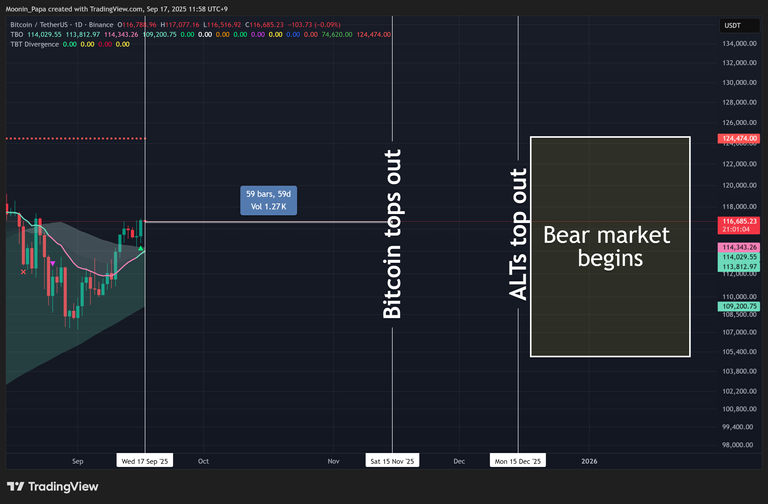Click the '2026' label on time axis
The image size is (768, 504).
589,461
